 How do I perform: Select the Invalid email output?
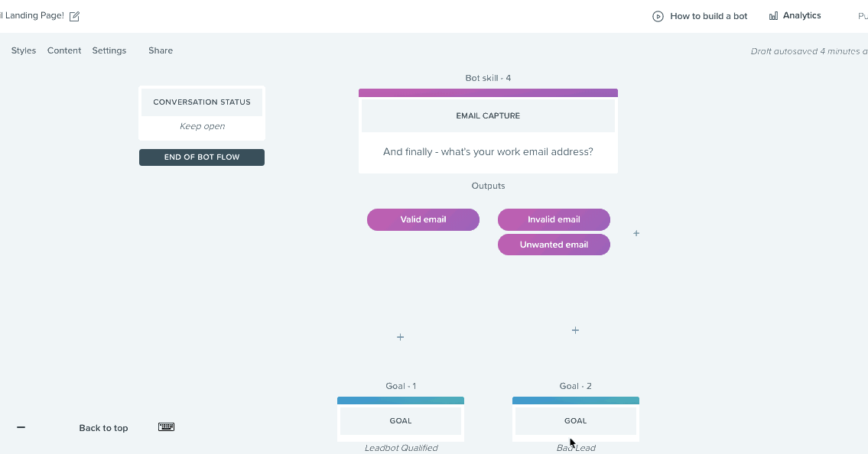click(554, 219)
